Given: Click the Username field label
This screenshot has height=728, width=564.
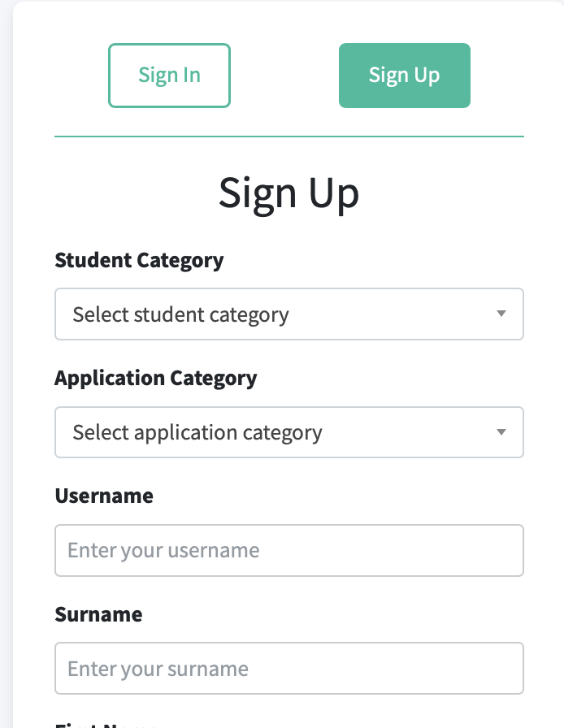Looking at the screenshot, I should pos(104,496).
